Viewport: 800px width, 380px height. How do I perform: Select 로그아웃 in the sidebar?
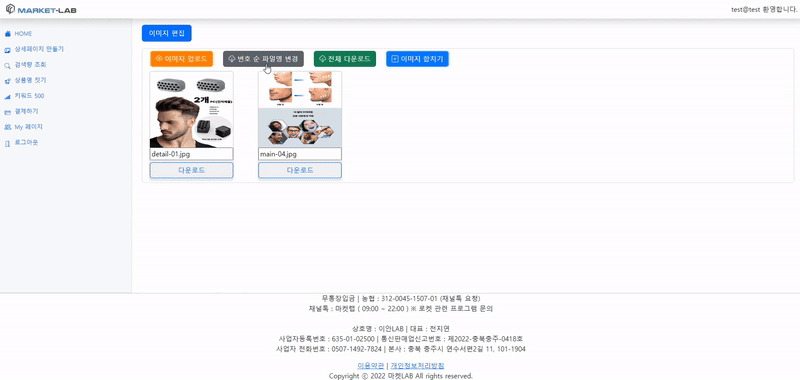click(26, 142)
